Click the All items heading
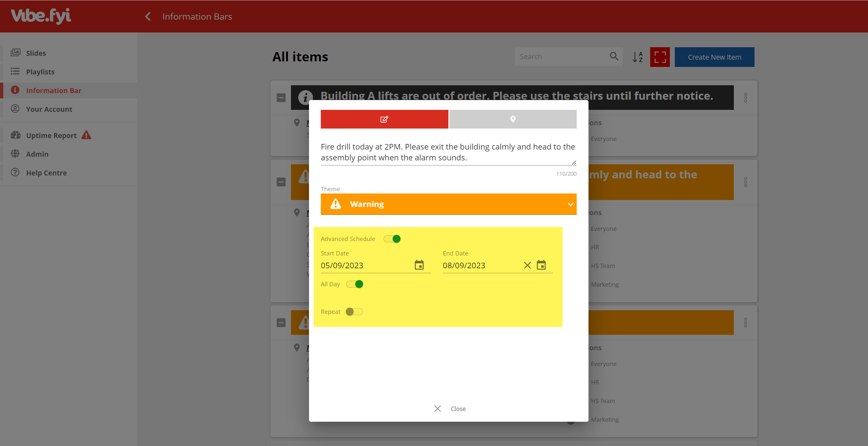Viewport: 868px width, 446px height. [x=300, y=57]
